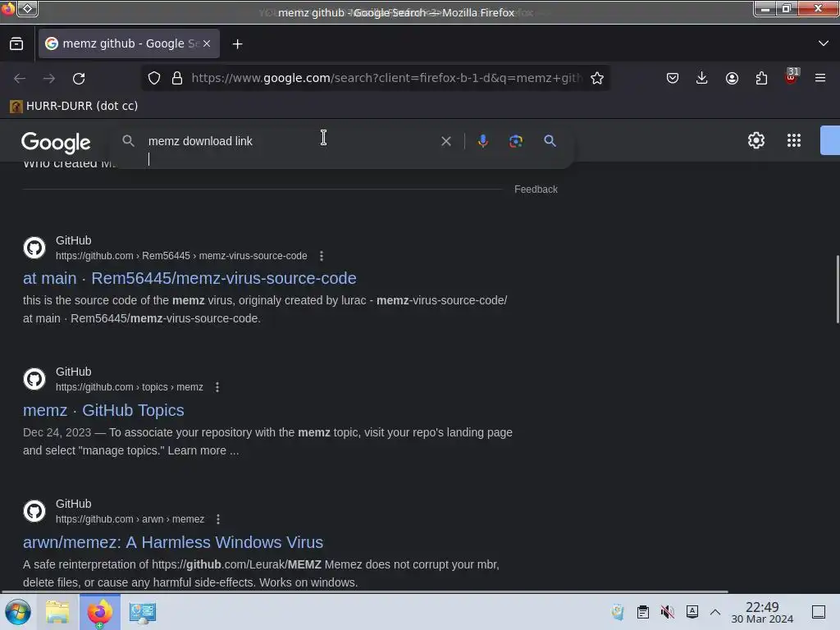
Task: Go to Google homepage via logo
Action: click(56, 142)
